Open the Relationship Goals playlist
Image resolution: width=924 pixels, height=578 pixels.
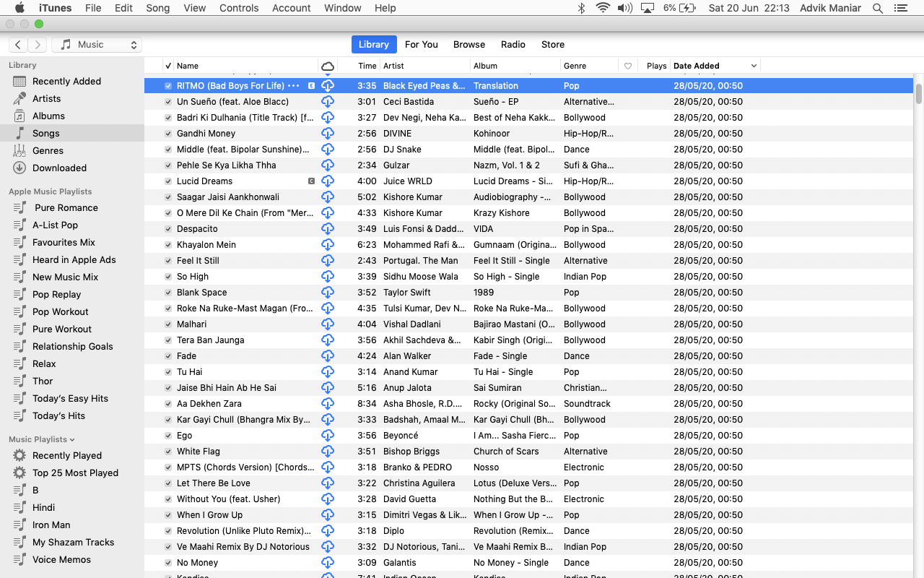[73, 346]
